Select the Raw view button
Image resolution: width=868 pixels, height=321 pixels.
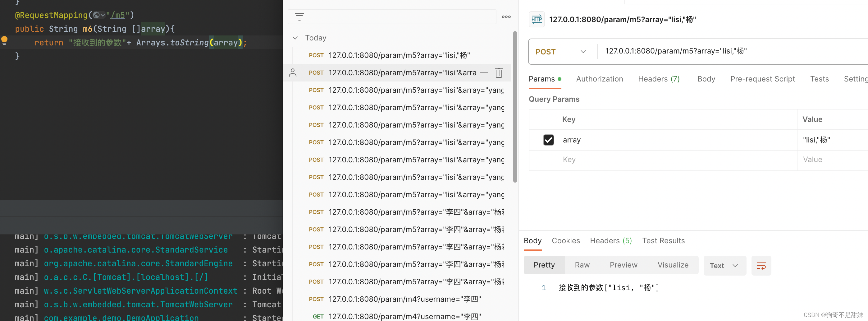582,265
